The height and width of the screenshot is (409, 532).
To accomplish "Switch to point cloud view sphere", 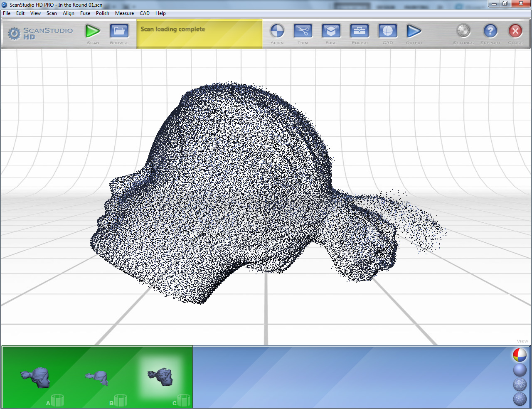I will tap(520, 399).
